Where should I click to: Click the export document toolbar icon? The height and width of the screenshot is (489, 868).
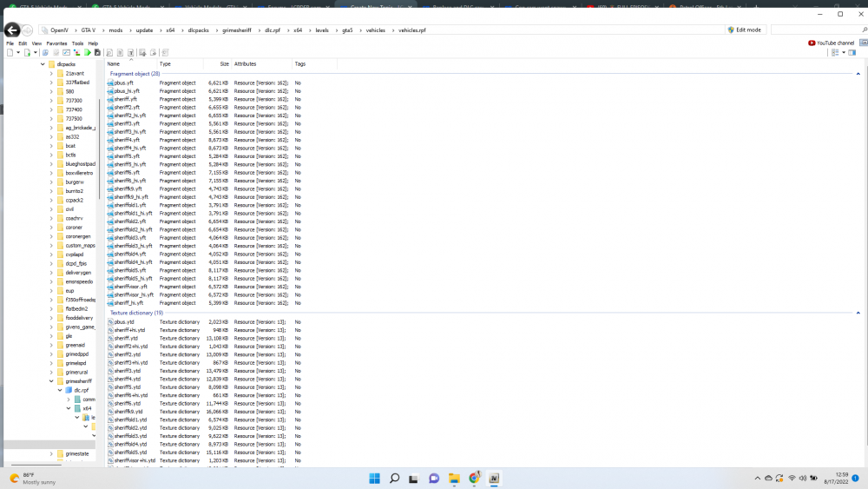point(154,53)
